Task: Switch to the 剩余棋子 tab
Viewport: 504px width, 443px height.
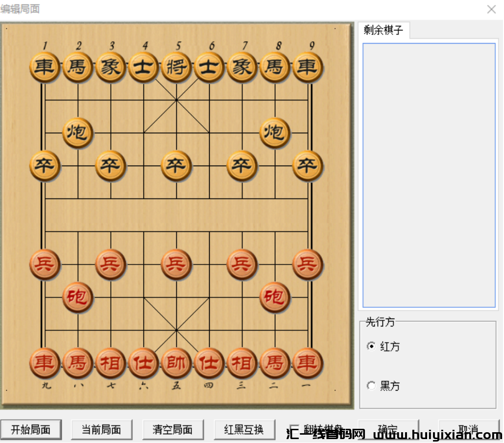Action: (384, 30)
